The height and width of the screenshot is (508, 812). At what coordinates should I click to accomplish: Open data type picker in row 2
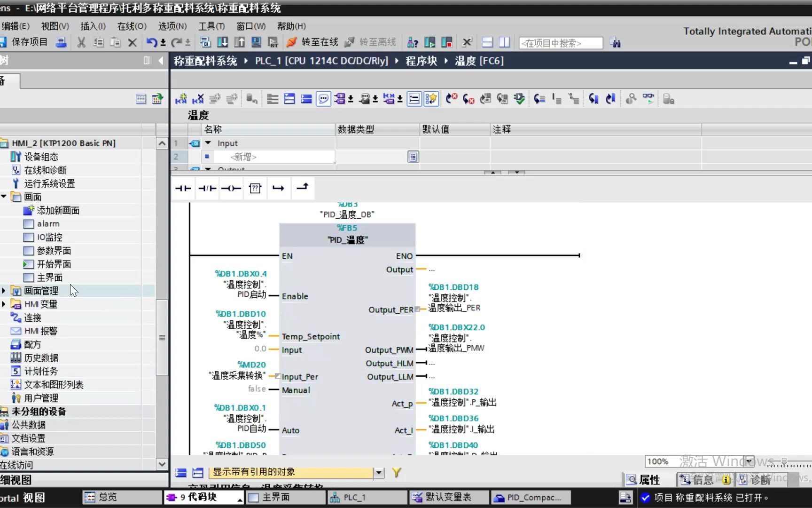pos(413,157)
